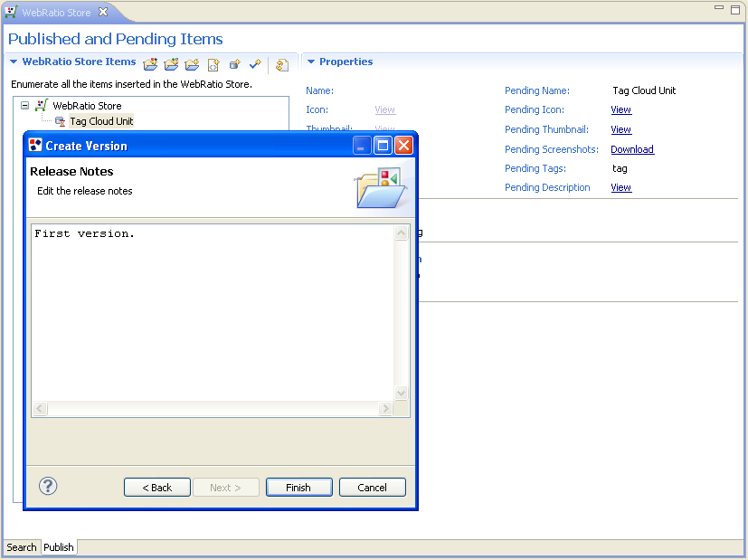The image size is (748, 560).
Task: Click the 'Pending Screenshots:' label
Action: point(552,149)
